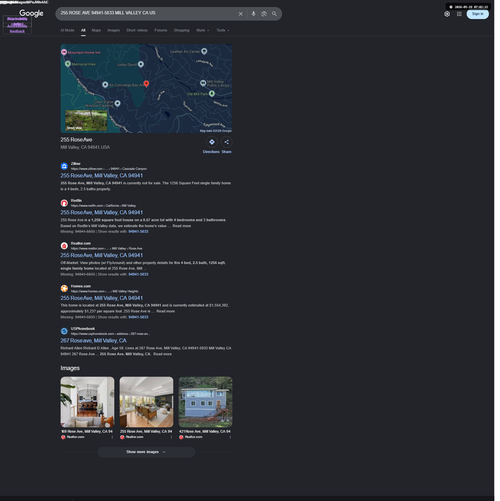This screenshot has width=500, height=501.
Task: Open the Street View thumbnail on map
Action: tap(86, 120)
